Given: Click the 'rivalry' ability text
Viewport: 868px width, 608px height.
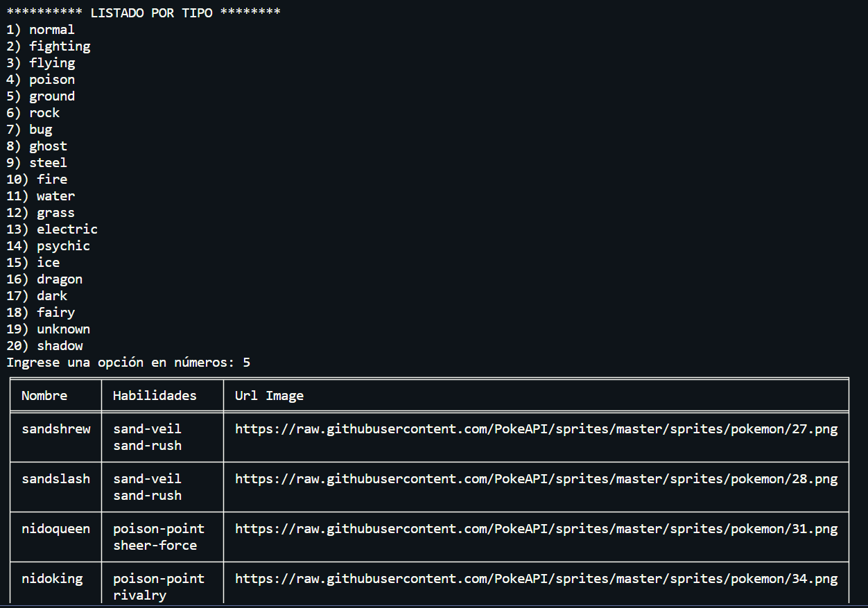Looking at the screenshot, I should tap(139, 596).
